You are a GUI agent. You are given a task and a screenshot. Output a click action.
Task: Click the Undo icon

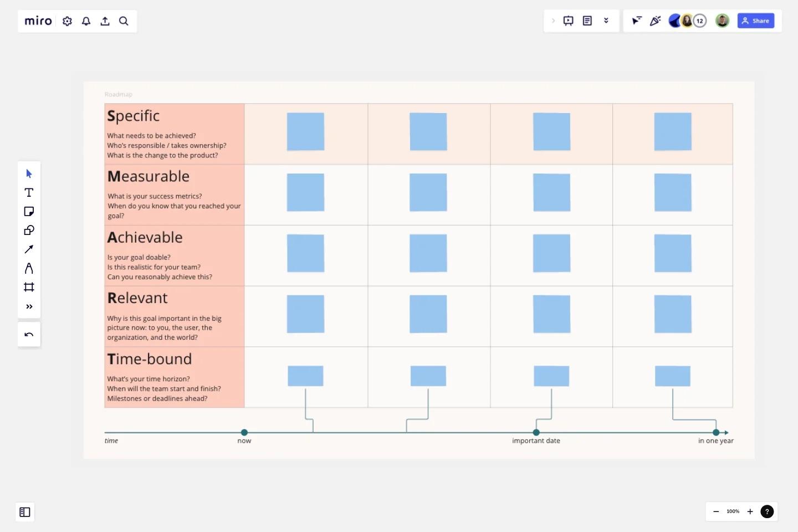(x=29, y=334)
